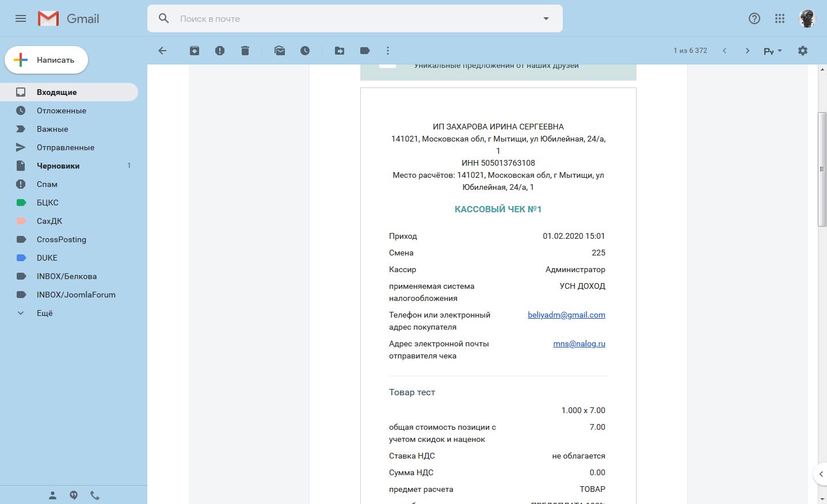Click the 1.000 x 7.00 quantity line
Viewport: 827px width, 504px height.
pyautogui.click(x=584, y=410)
